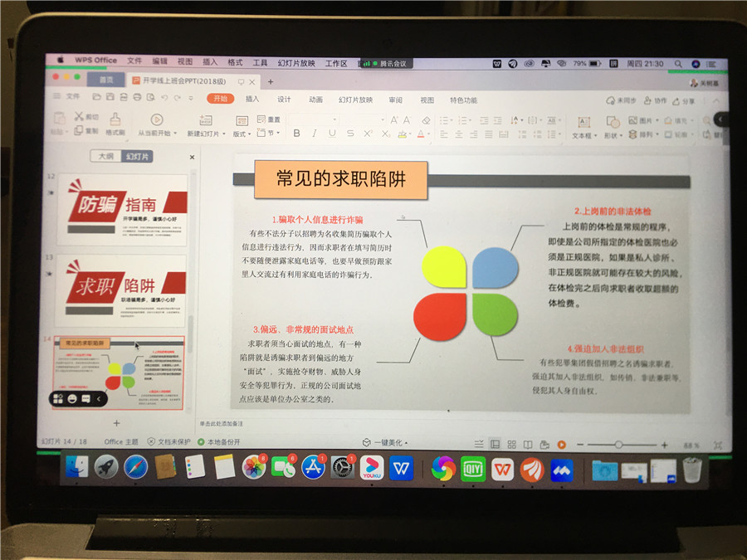Screen dimensions: 747x560
Task: Open the 插入 ribbon tab
Action: (252, 100)
